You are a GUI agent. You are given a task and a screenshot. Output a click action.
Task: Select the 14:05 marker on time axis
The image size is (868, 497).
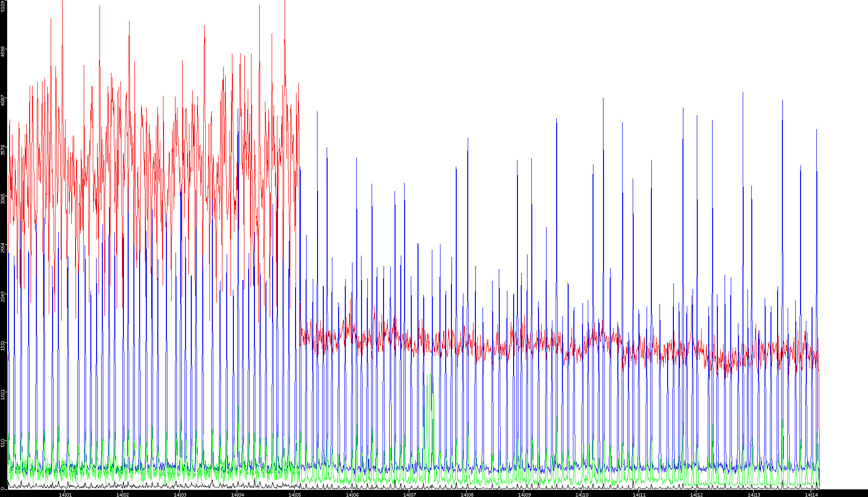coord(295,495)
